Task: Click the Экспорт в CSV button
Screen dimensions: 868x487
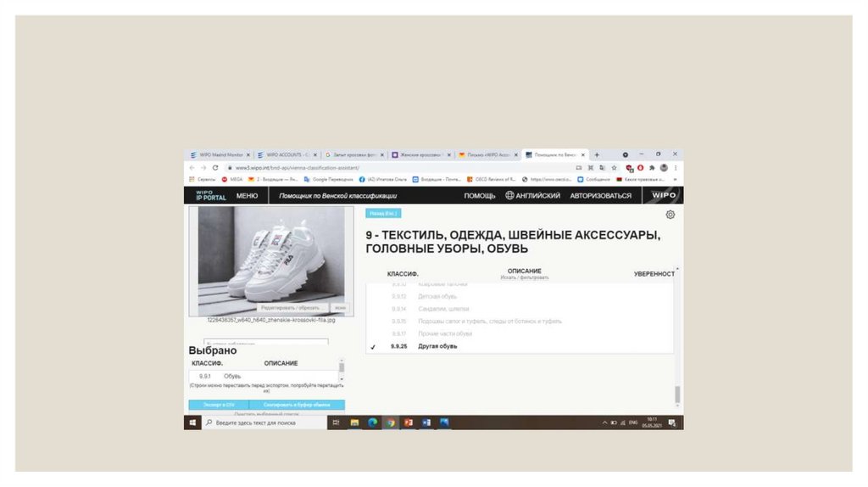Action: click(219, 405)
